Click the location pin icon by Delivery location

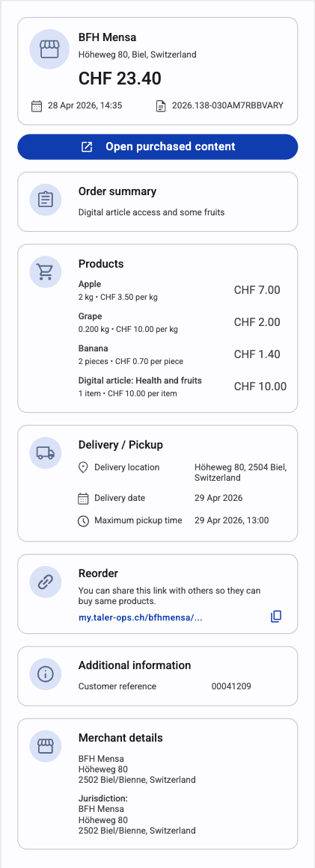click(84, 468)
